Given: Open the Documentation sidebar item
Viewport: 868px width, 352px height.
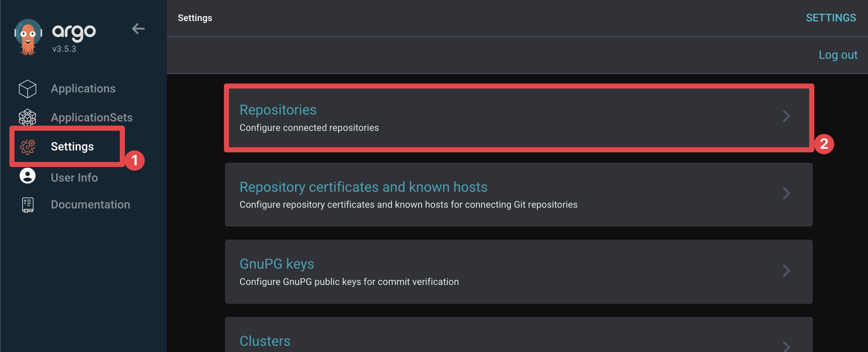Looking at the screenshot, I should pos(90,204).
